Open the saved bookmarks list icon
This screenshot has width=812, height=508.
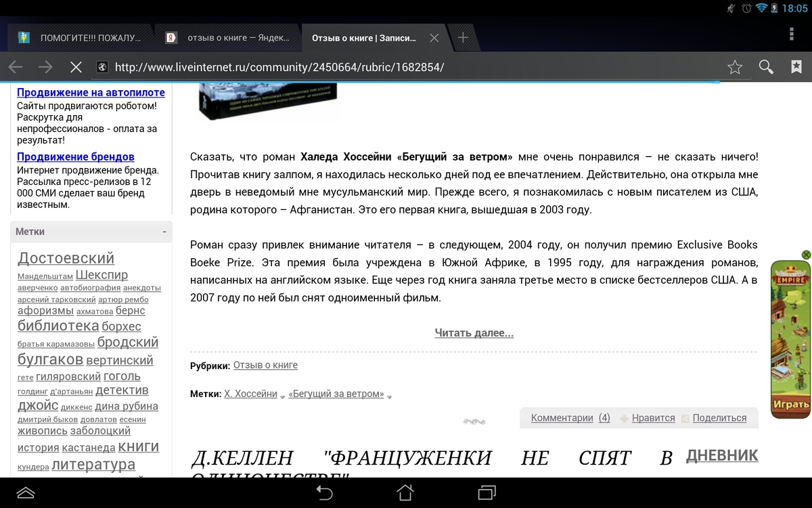796,66
